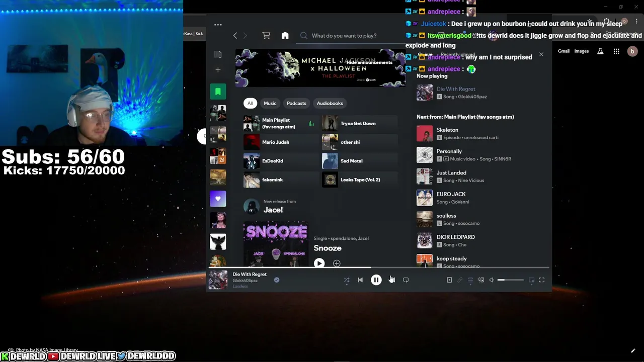Screen dimensions: 644x362
Task: Open the green bookmark Your Episodes tile
Action: [218, 92]
